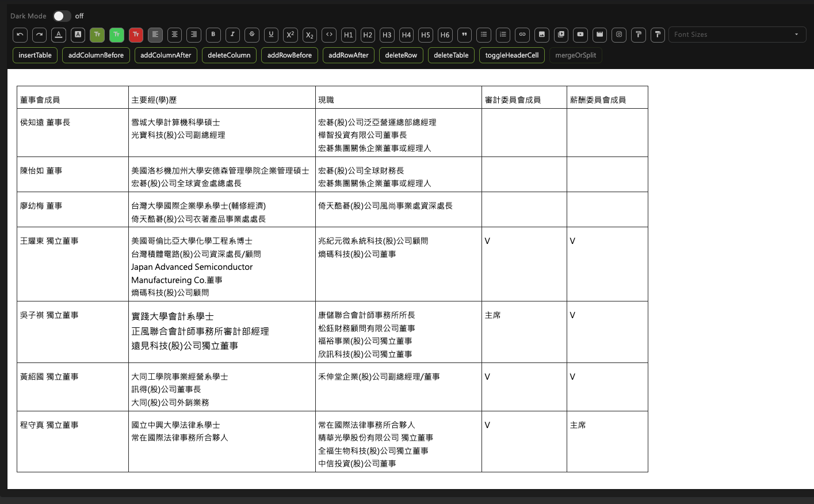Click the undo arrow icon

20,35
